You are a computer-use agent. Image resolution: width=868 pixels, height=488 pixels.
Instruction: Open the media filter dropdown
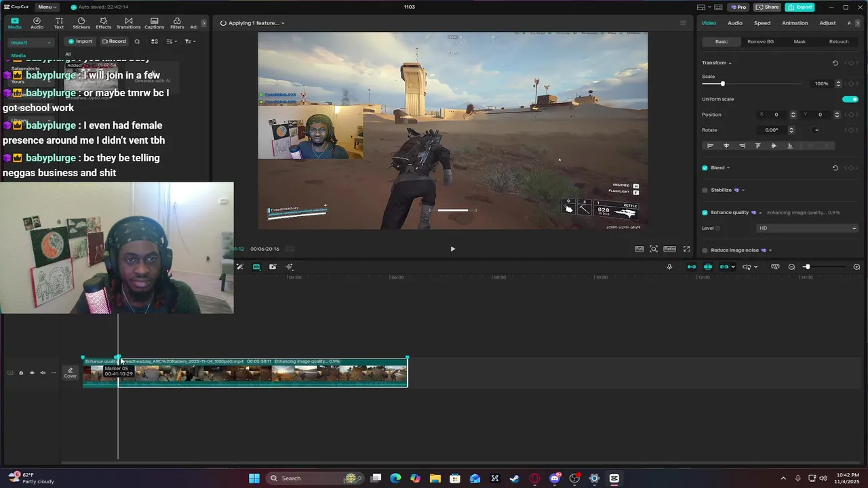190,41
